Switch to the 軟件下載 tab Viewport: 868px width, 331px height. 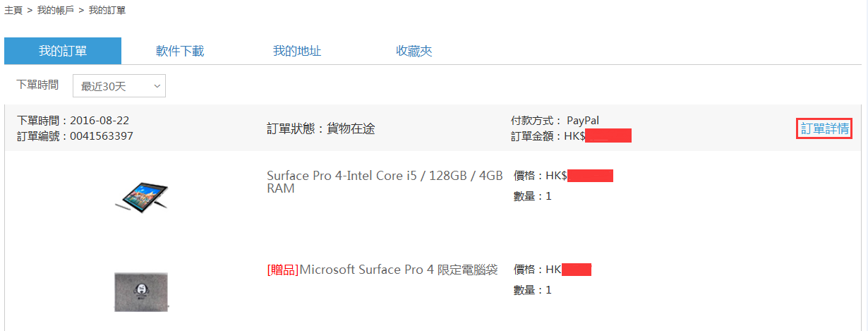[180, 51]
